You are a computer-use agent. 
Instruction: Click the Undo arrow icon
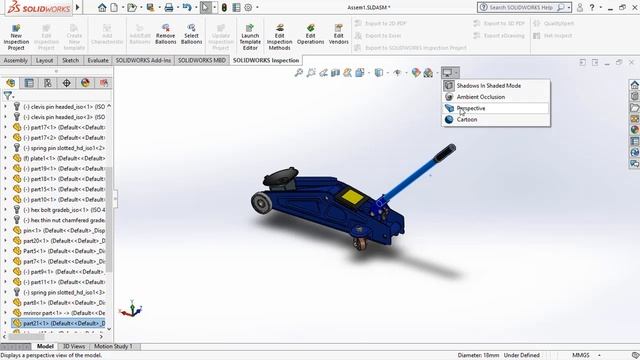pyautogui.click(x=187, y=7)
